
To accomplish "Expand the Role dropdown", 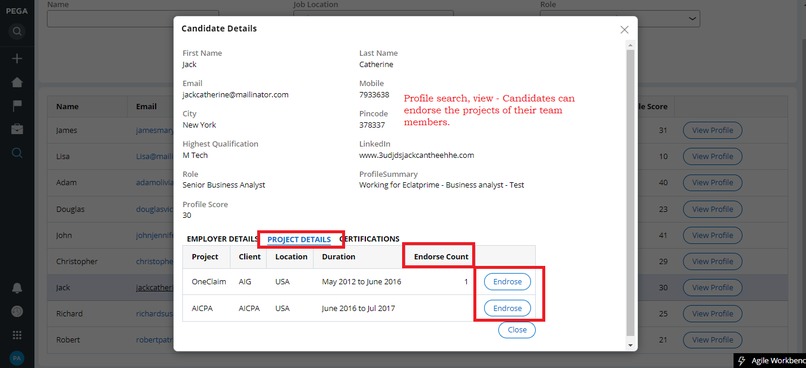I will click(692, 19).
